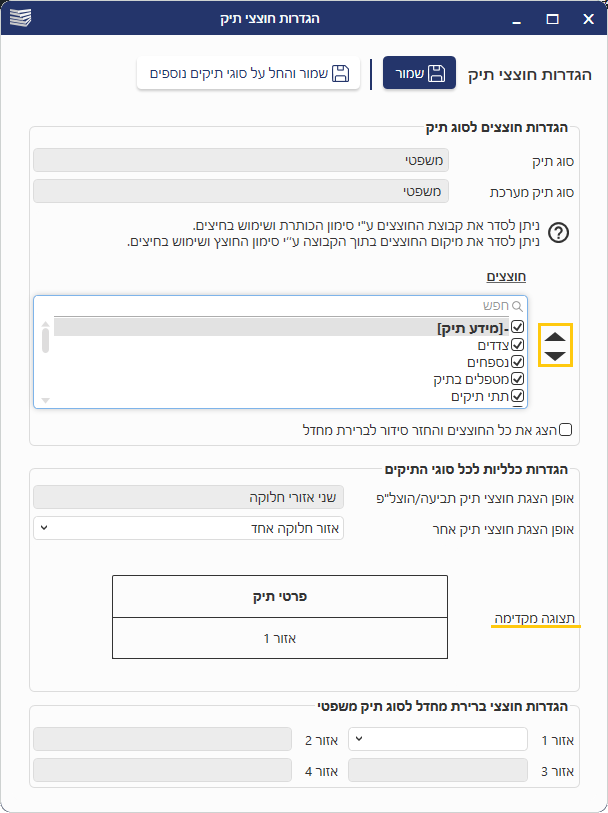Expand the אזור 1 dropdown
The image size is (608, 813).
click(x=439, y=739)
